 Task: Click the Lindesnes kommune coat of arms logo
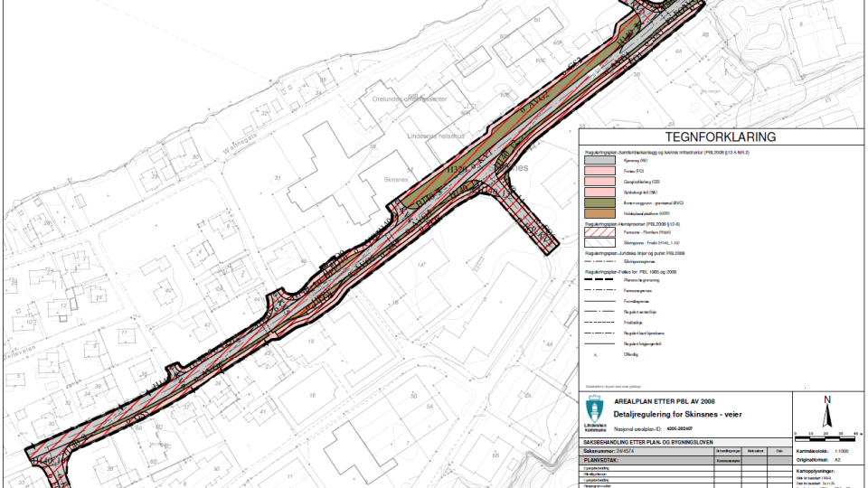pos(594,408)
